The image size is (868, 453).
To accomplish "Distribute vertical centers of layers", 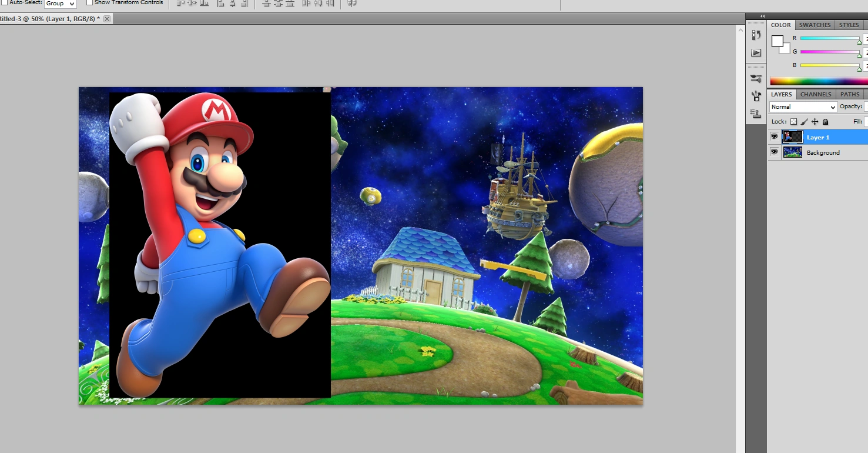I will (x=277, y=4).
